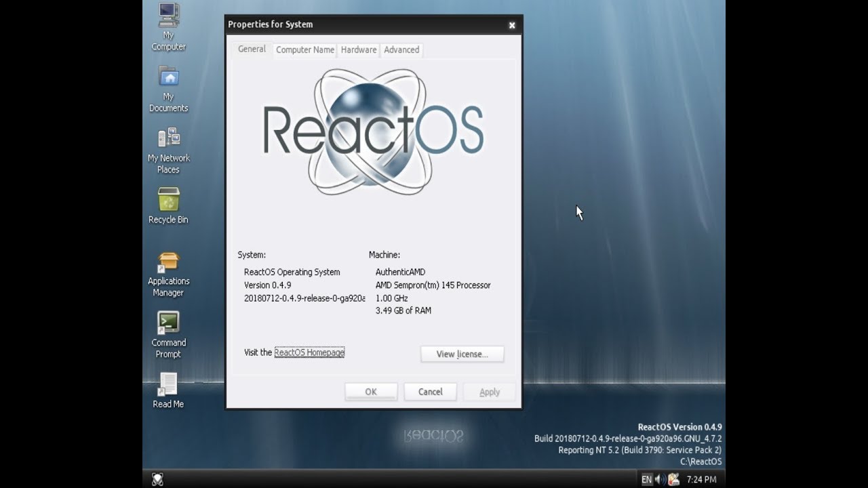
Task: Open the Hardware tab
Action: click(x=359, y=50)
